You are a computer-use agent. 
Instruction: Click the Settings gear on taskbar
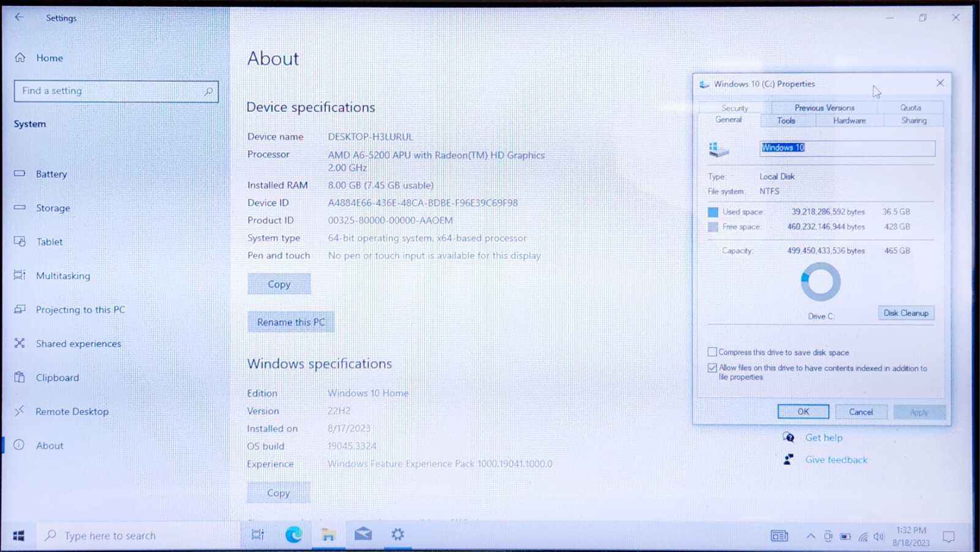coord(398,534)
